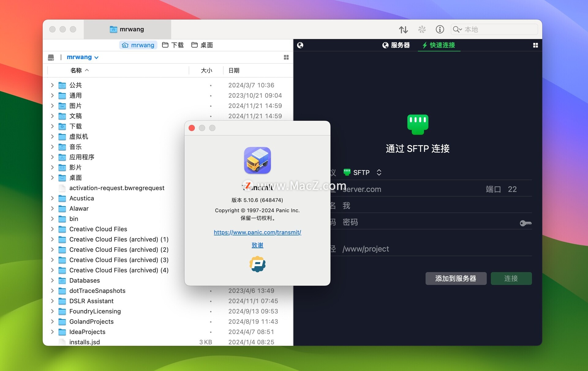Switch remote pane grid view icon
588x371 pixels.
point(535,45)
